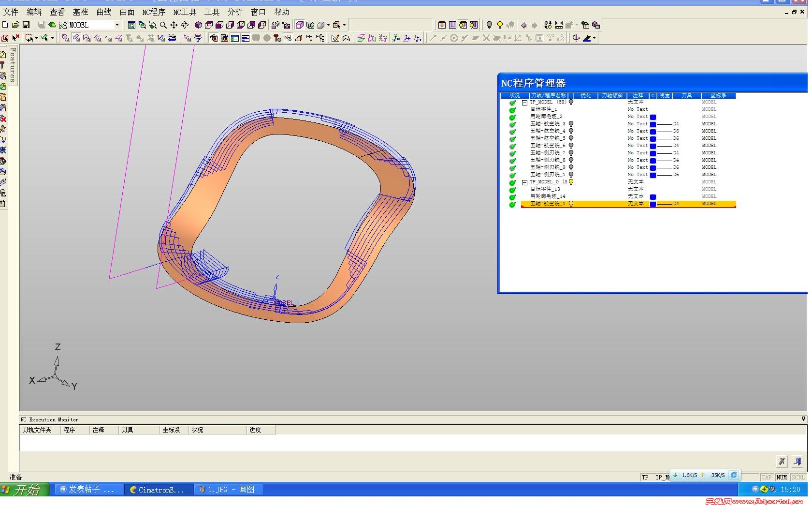The width and height of the screenshot is (812, 508).
Task: Toggle light bulb for 五轴-航空铣_3
Action: 571,124
